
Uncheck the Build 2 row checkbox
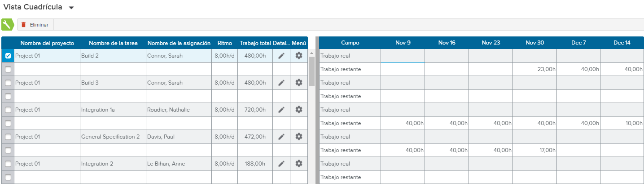8,56
